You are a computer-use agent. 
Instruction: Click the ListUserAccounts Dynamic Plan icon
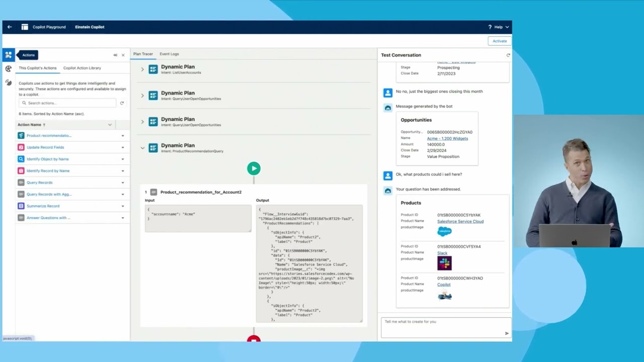(153, 69)
